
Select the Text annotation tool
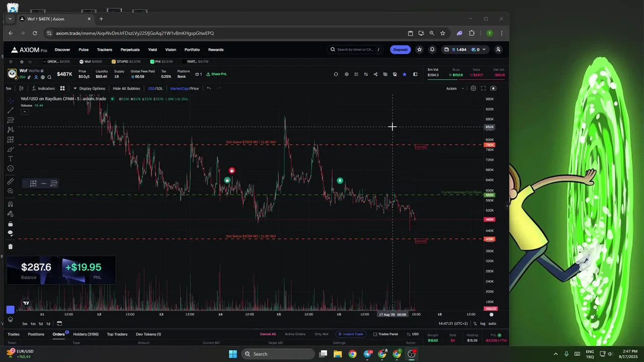click(10, 159)
